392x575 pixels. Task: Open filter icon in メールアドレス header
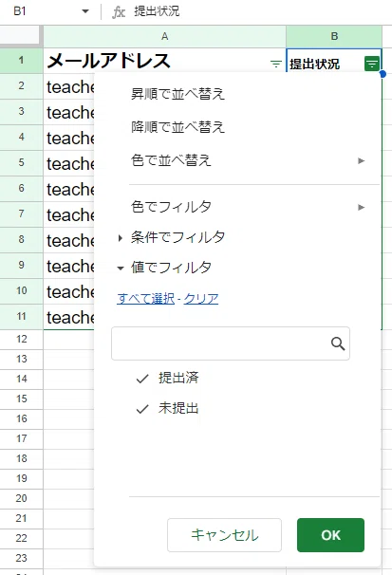pyautogui.click(x=276, y=65)
